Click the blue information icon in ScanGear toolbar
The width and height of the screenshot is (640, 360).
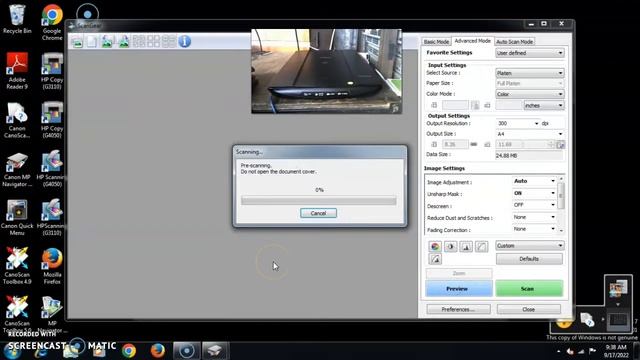(184, 41)
